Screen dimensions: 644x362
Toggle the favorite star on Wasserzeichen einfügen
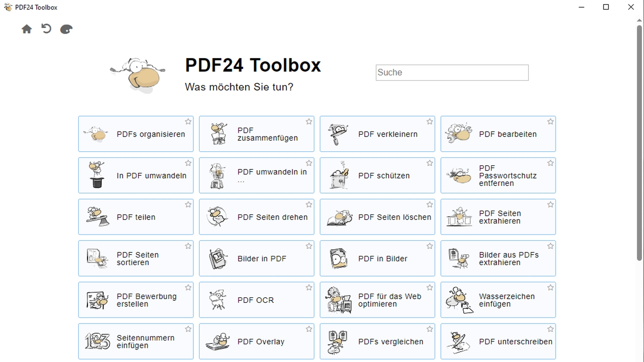550,287
